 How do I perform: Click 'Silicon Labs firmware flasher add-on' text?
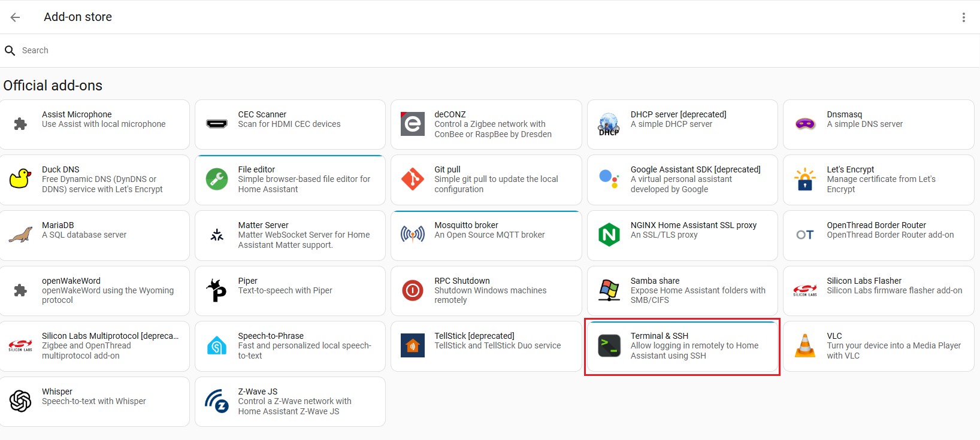894,290
